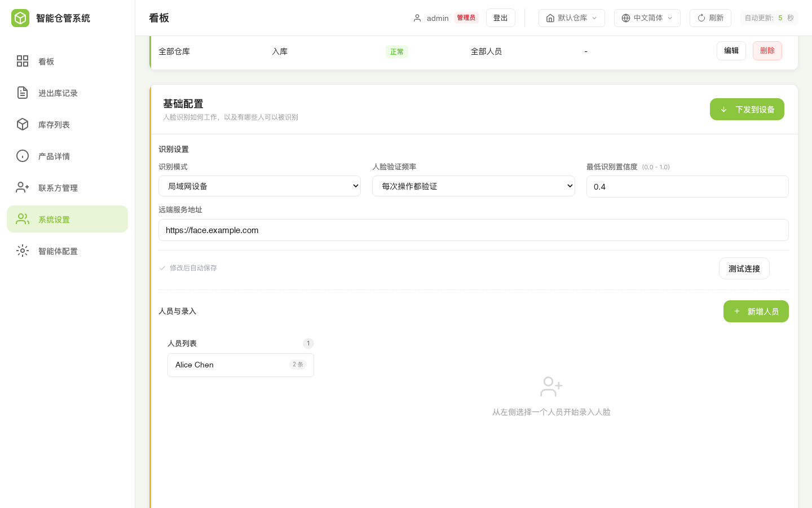Open the 中文简体 language dropdown
The height and width of the screenshot is (508, 812).
[647, 18]
